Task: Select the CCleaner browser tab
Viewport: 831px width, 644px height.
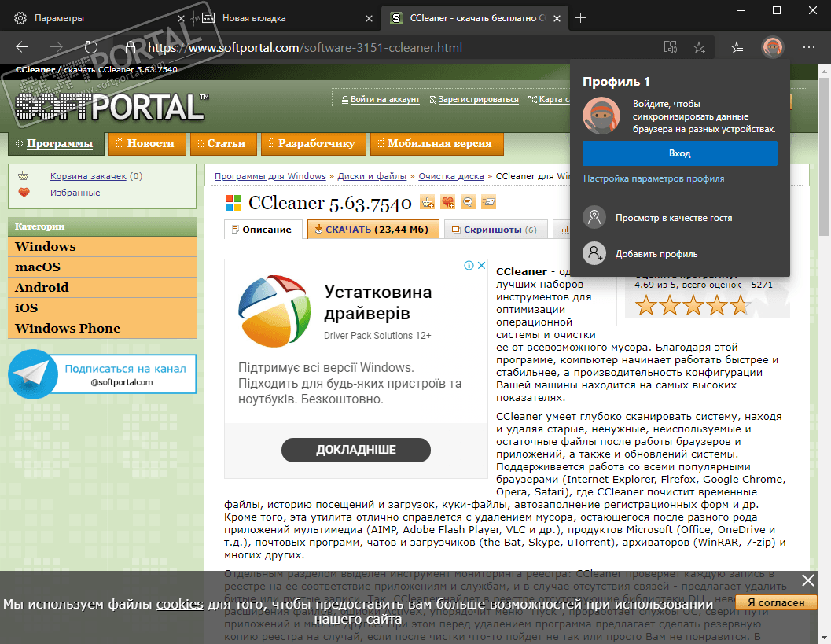Action: click(474, 18)
